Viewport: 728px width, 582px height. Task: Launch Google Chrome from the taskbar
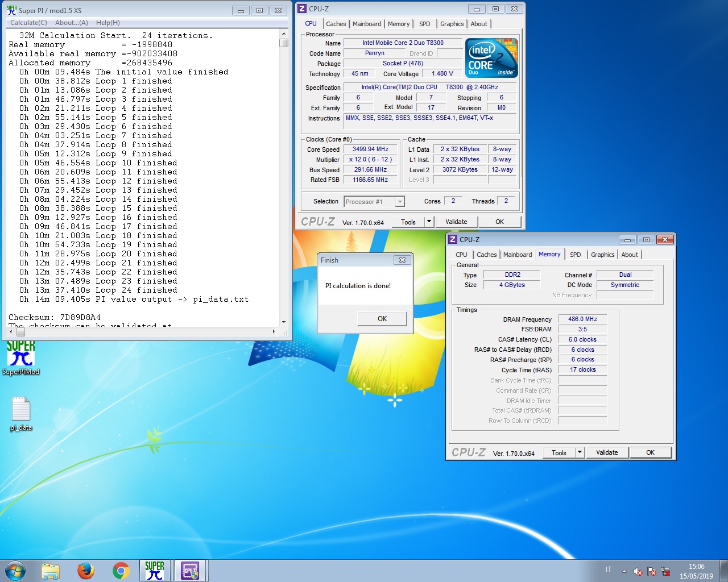click(121, 571)
